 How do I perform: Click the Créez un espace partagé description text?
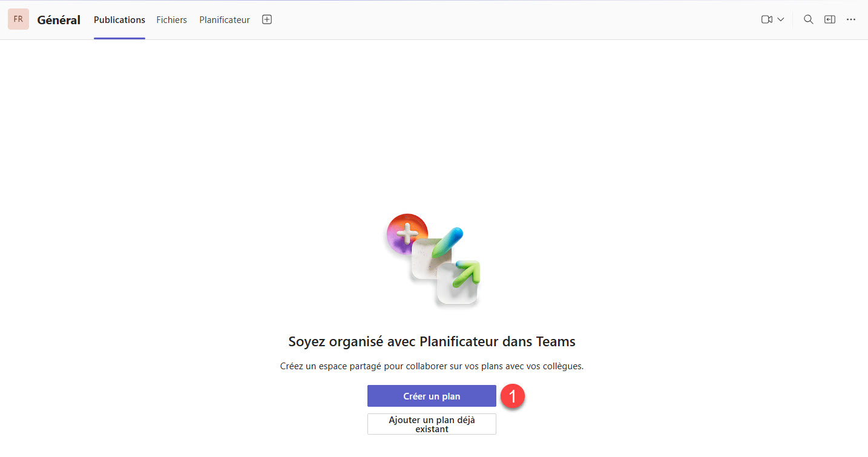pos(432,366)
